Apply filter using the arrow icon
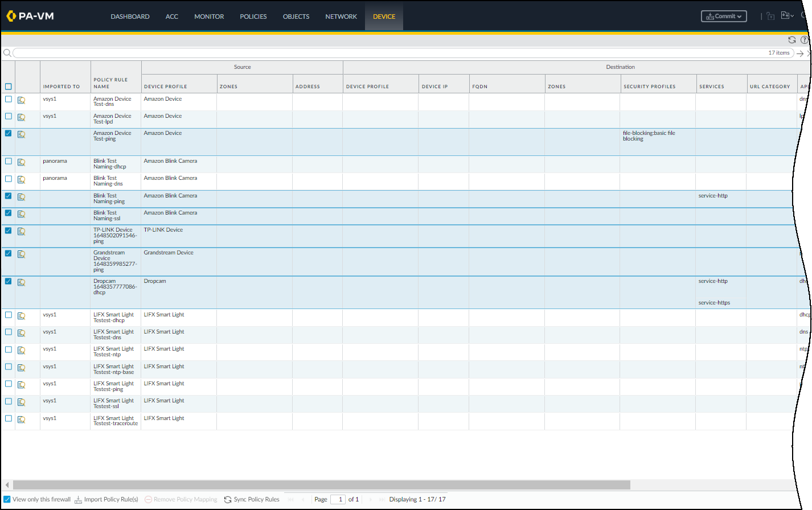 (x=800, y=54)
